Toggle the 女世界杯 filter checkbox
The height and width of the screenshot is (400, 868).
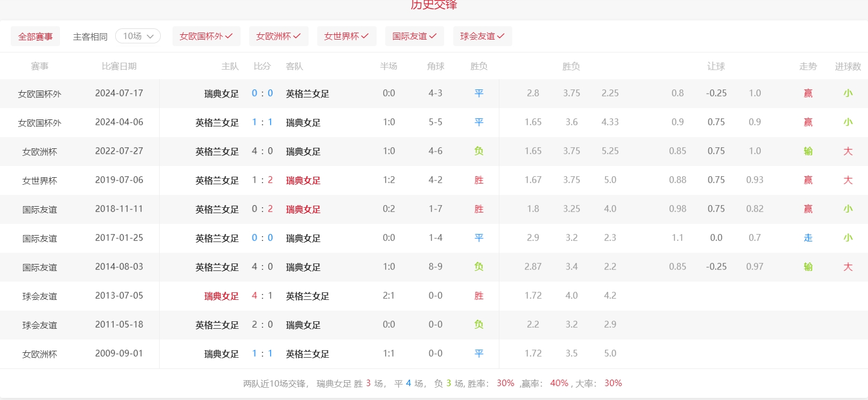346,36
